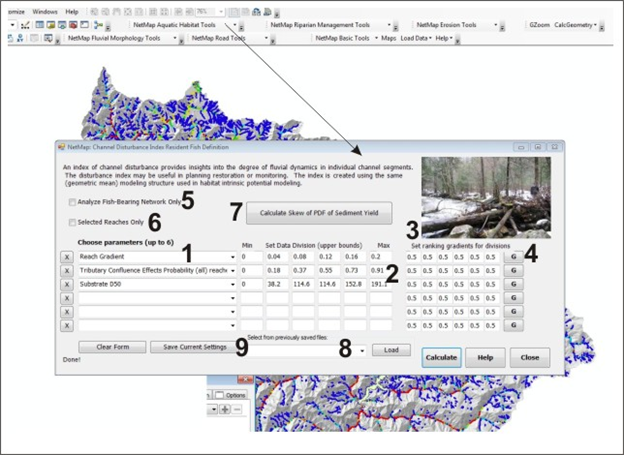Open the Windows menu
The image size is (624, 455).
[45, 11]
